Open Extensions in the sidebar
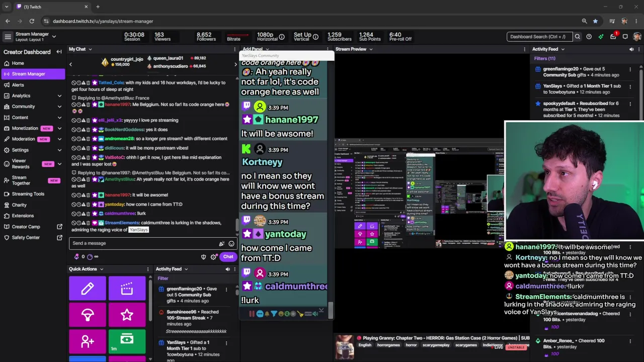This screenshot has width=644, height=362. [33, 216]
